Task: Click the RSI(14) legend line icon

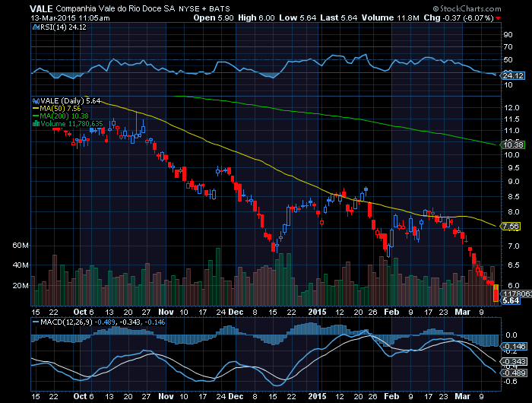Action: click(36, 27)
